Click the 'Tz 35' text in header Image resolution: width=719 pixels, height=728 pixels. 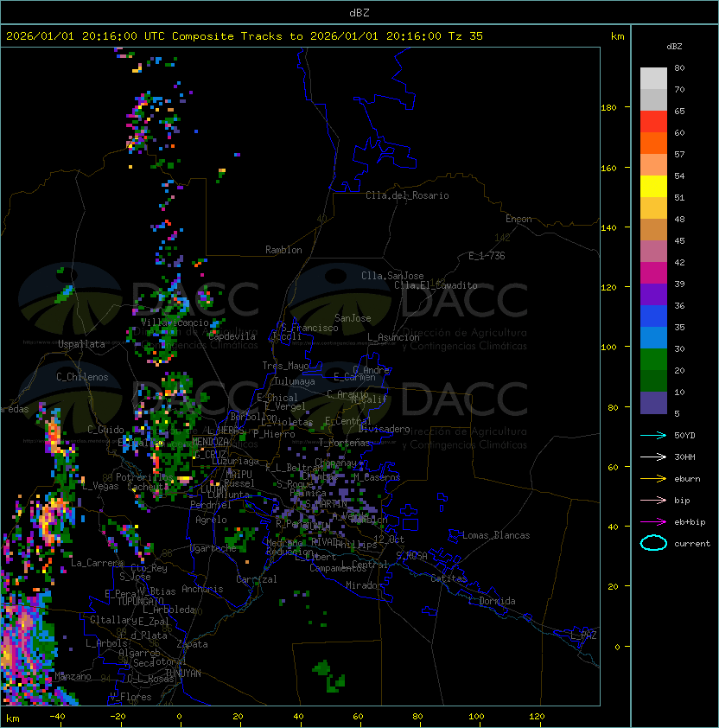click(x=466, y=36)
